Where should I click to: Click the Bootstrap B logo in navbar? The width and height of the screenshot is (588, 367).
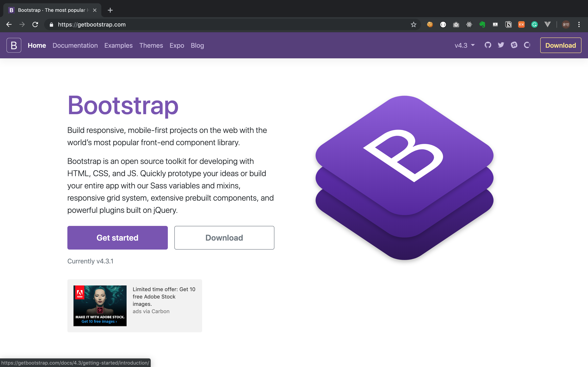(14, 45)
